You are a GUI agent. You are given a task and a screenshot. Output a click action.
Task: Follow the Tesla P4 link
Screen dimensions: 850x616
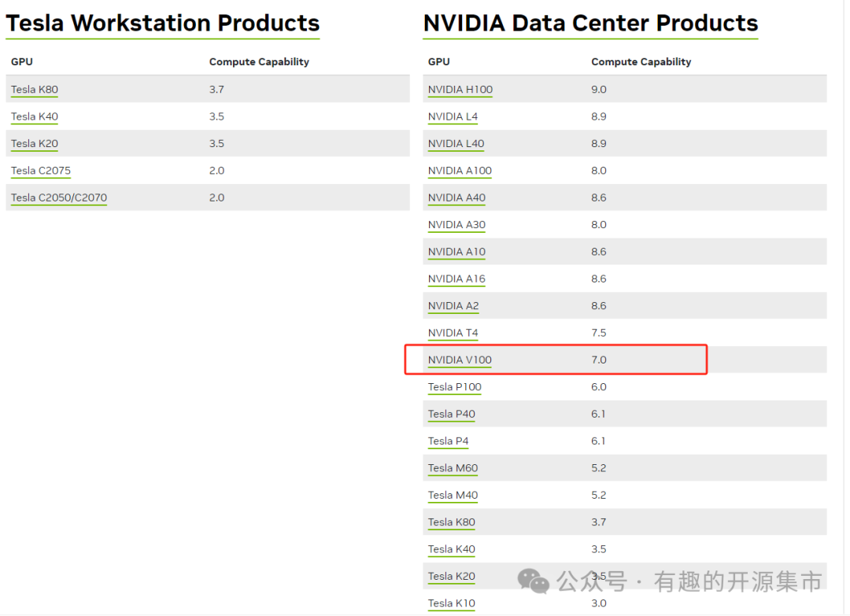click(x=448, y=441)
